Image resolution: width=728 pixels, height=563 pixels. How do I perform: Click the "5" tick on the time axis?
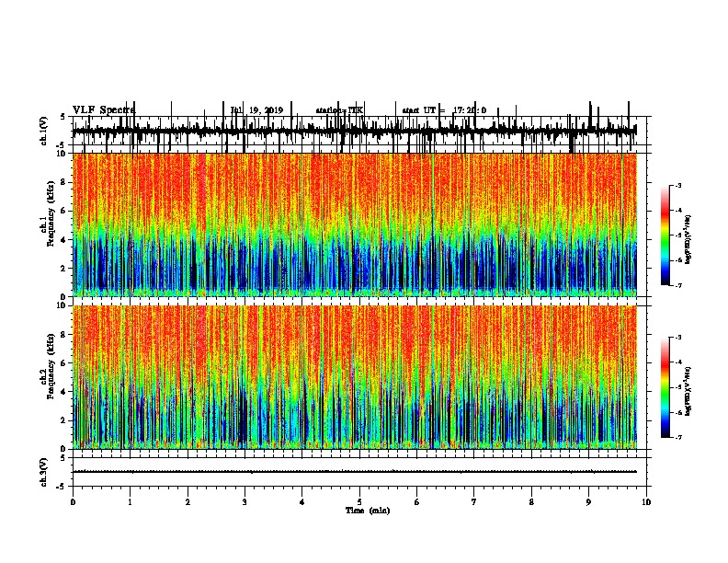click(359, 502)
